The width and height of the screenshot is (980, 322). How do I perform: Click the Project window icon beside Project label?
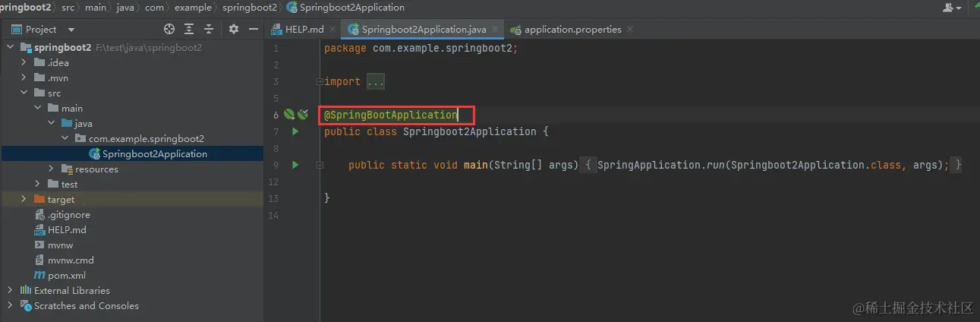click(17, 30)
